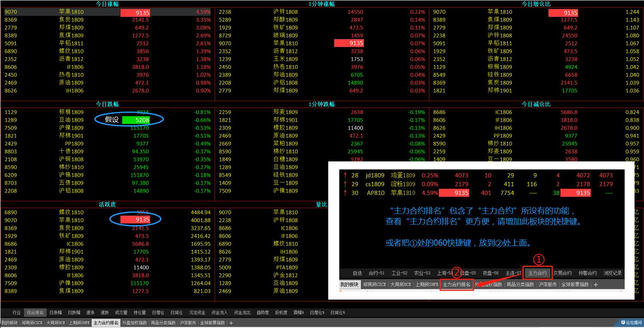Screen dimensions: 644x328
Task: Open the 论坛提问 forum question icon
Action: pos(632,323)
